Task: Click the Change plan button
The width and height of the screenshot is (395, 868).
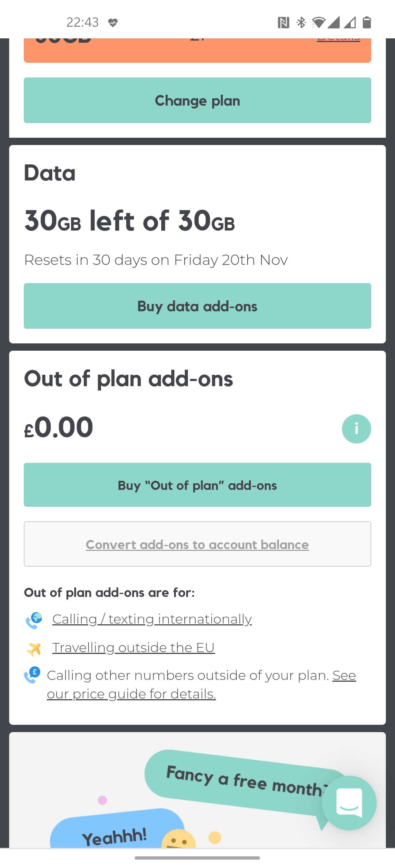Action: coord(197,100)
